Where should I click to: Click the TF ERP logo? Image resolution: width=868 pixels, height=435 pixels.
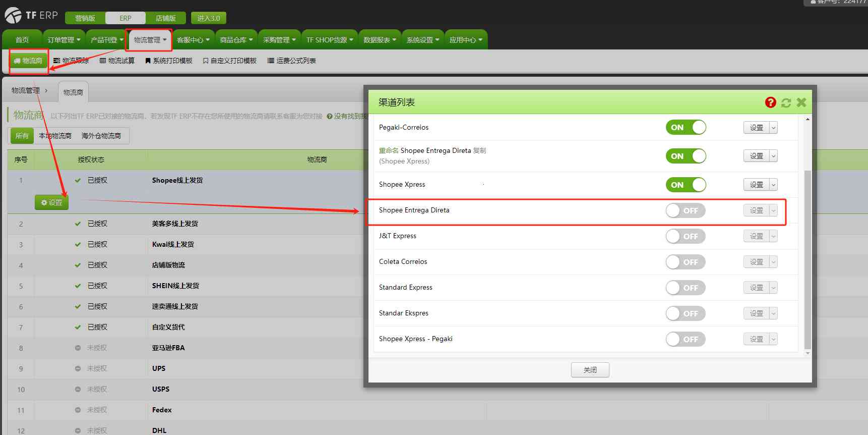31,16
